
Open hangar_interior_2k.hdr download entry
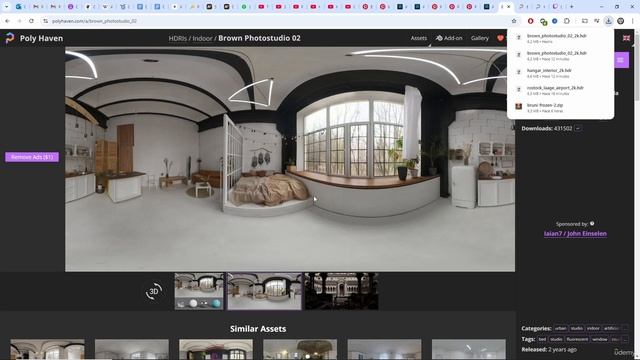pos(560,73)
